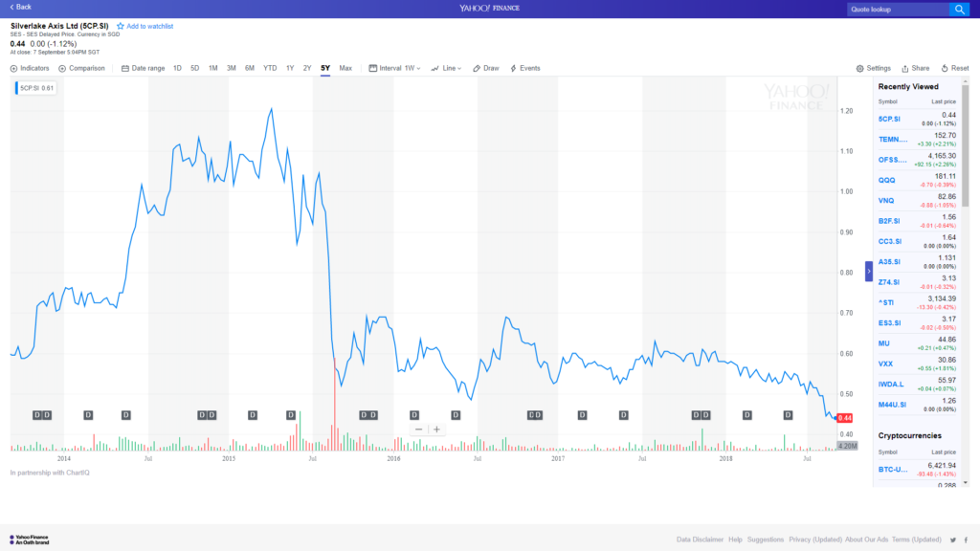
Task: Open the Z74.SI symbol quote
Action: pos(889,282)
